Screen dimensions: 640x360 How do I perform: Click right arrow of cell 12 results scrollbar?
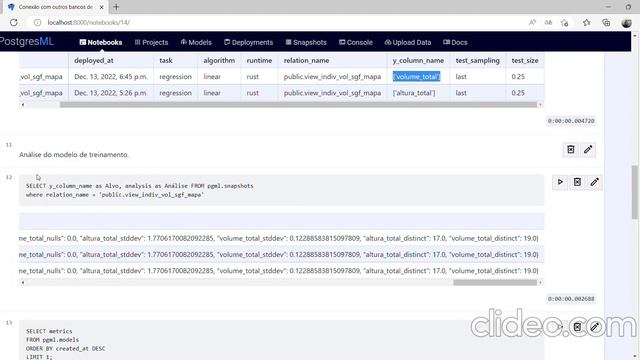(x=540, y=282)
